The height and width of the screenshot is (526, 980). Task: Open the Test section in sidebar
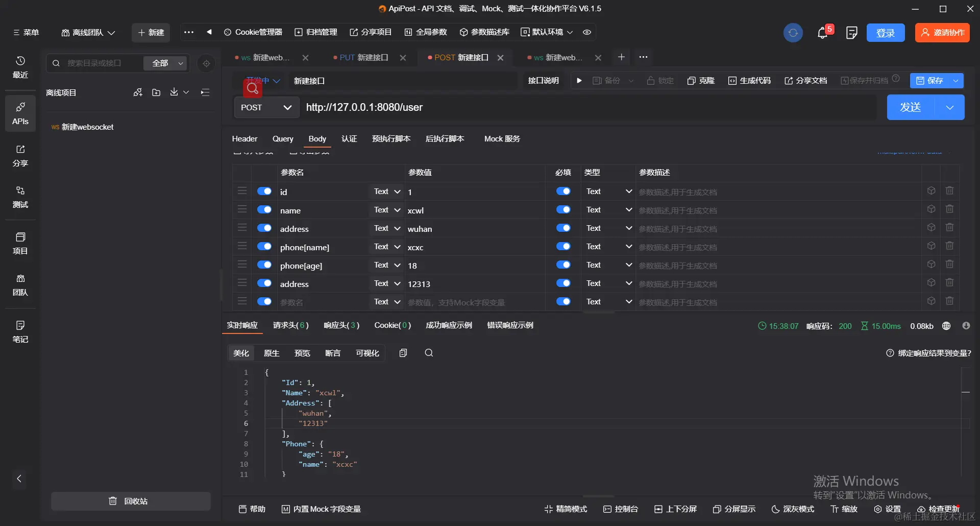click(x=20, y=197)
